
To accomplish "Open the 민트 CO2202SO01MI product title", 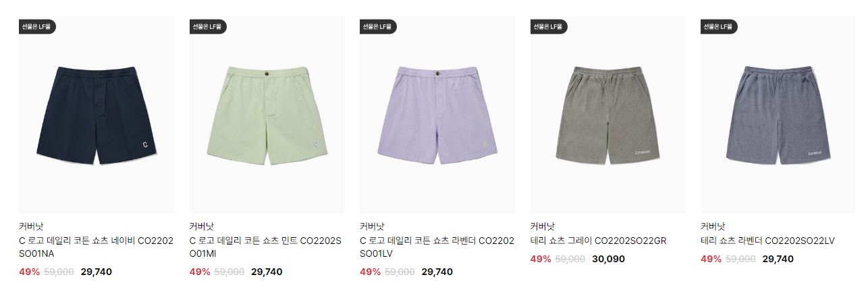I will (267, 247).
